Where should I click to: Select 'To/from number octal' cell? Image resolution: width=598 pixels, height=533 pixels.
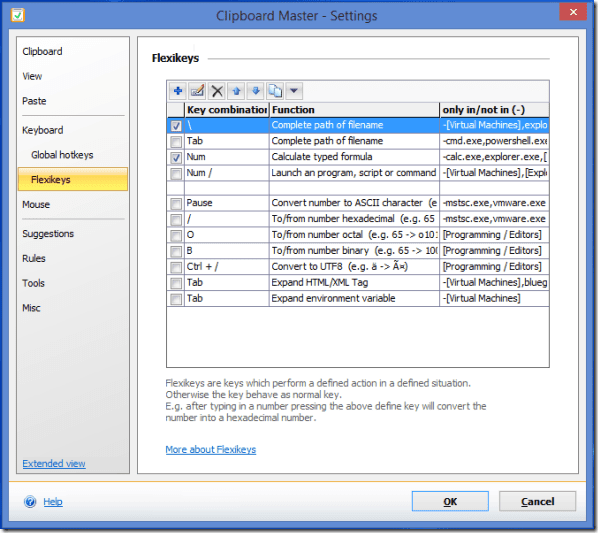click(x=354, y=235)
